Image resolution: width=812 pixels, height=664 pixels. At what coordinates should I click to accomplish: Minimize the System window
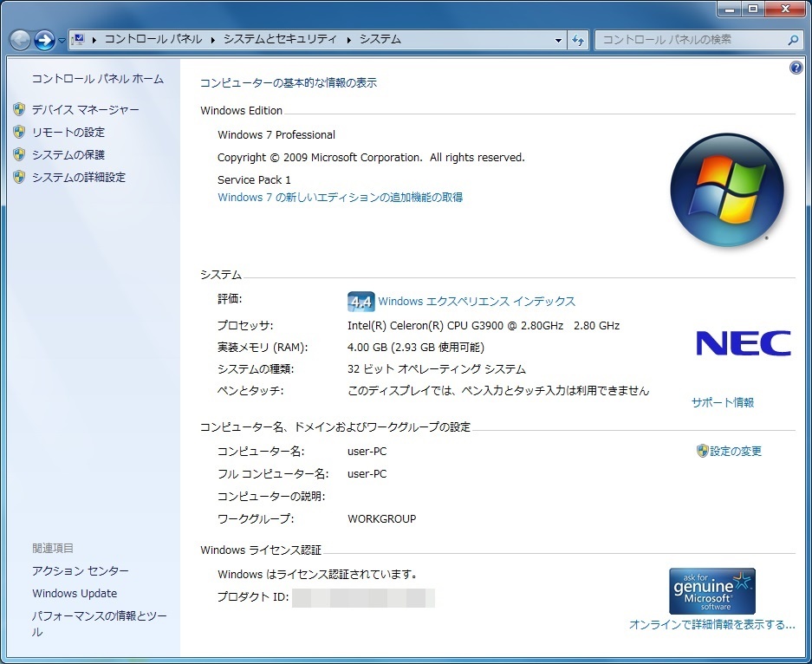[730, 9]
